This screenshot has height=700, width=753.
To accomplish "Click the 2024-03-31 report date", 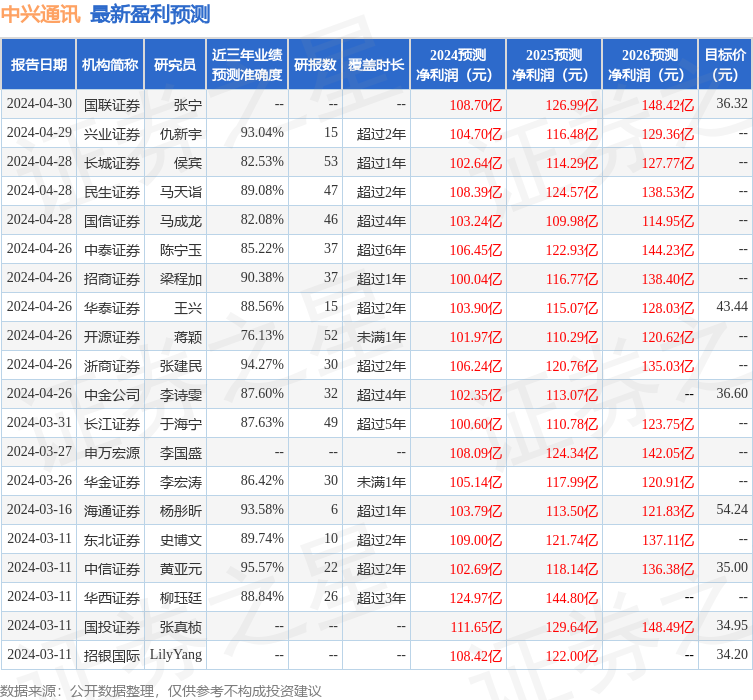I will [39, 422].
